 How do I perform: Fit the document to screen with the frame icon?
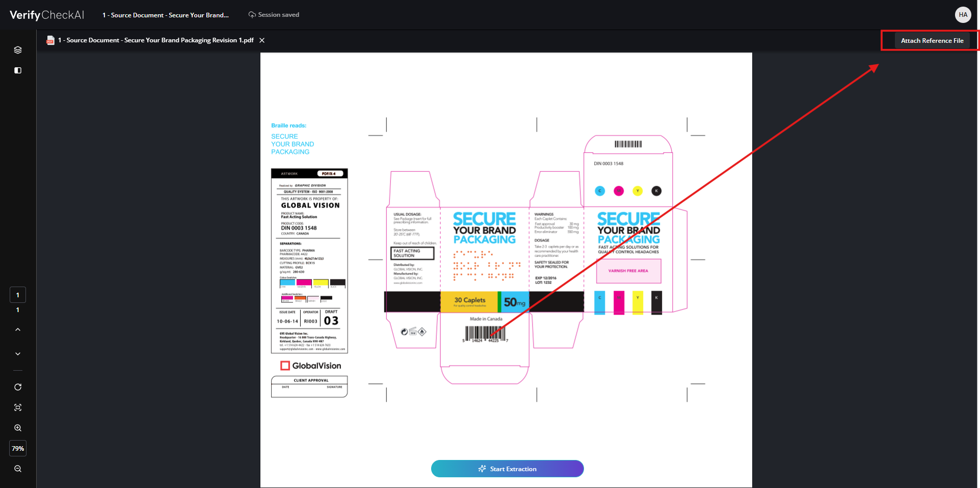pyautogui.click(x=18, y=407)
